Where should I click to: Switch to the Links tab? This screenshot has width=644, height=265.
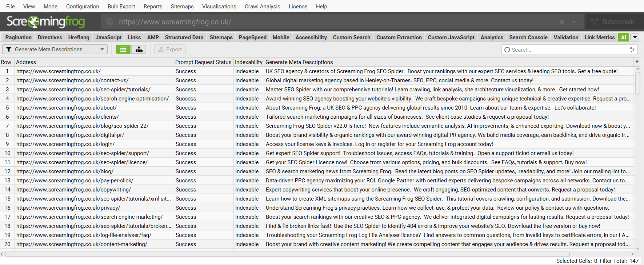point(134,37)
